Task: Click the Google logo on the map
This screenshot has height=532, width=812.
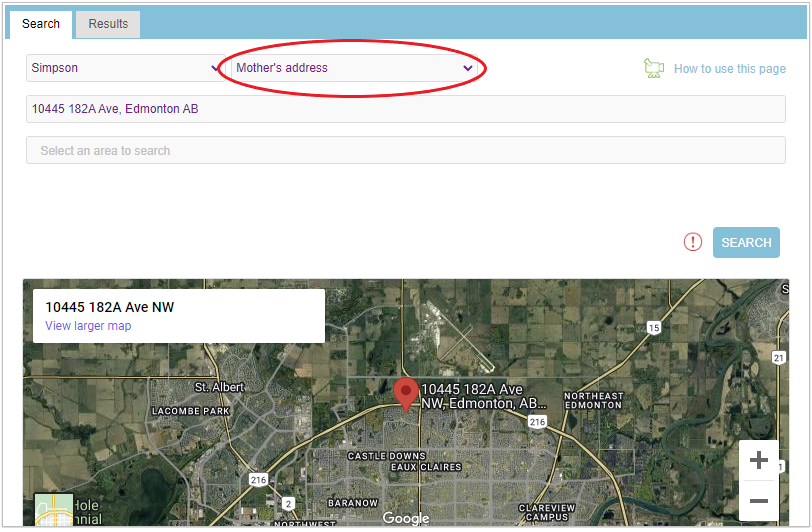Action: [x=405, y=518]
